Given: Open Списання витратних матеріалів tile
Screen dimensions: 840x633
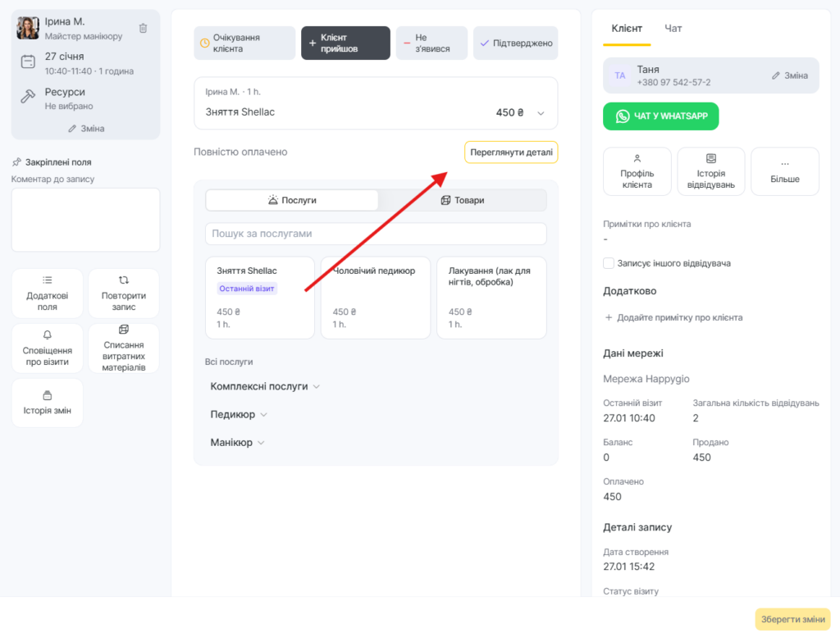Looking at the screenshot, I should (x=124, y=348).
